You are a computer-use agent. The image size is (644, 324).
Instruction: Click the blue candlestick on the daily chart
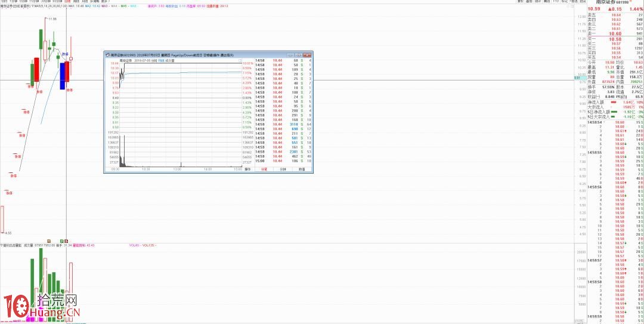[x=63, y=75]
